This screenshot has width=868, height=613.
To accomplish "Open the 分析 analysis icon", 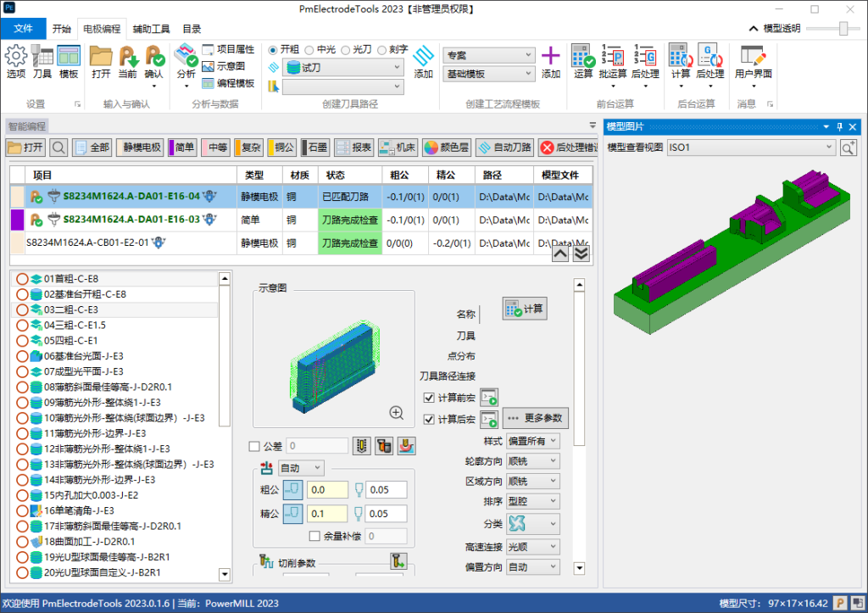I will [186, 61].
